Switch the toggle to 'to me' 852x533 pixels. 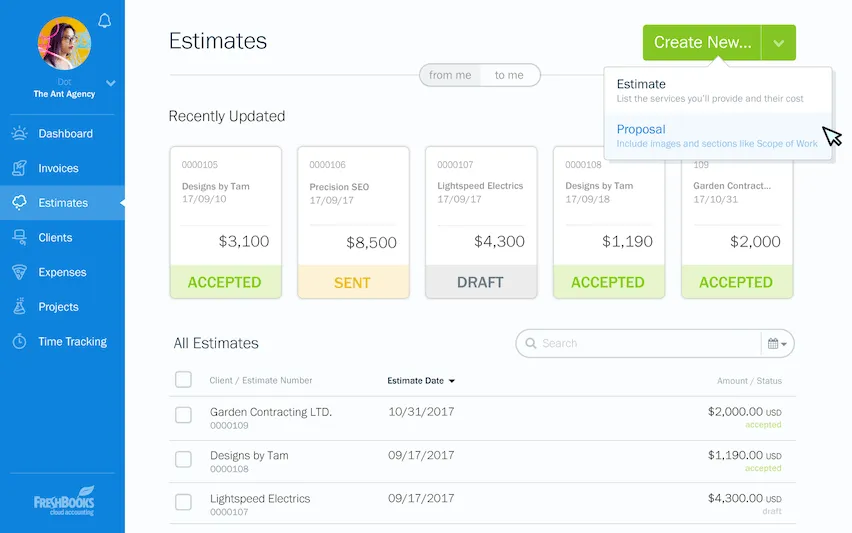(509, 75)
